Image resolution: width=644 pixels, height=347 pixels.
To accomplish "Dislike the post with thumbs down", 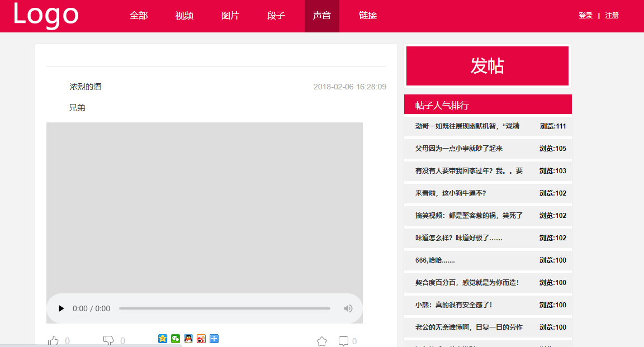I will tap(109, 340).
